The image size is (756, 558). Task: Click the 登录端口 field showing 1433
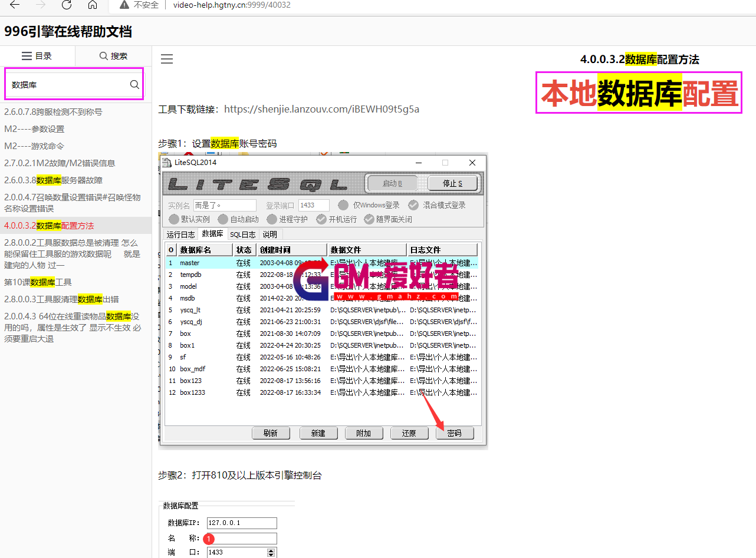(314, 205)
